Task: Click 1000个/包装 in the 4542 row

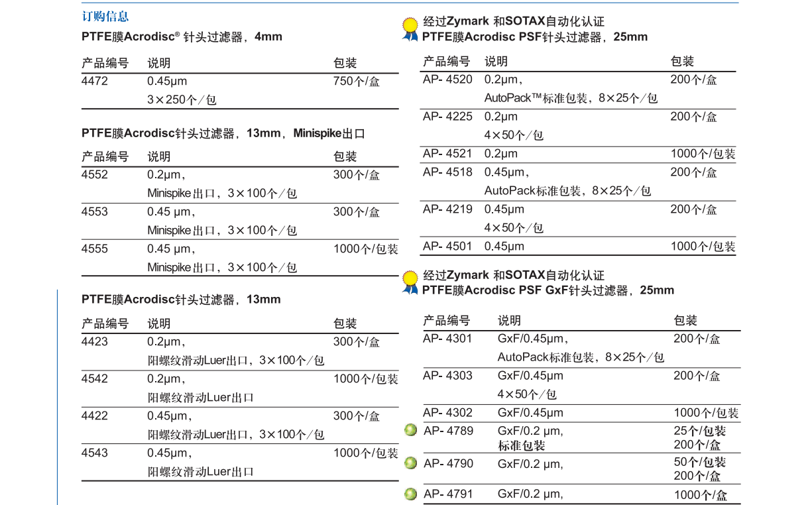Action: (x=366, y=379)
